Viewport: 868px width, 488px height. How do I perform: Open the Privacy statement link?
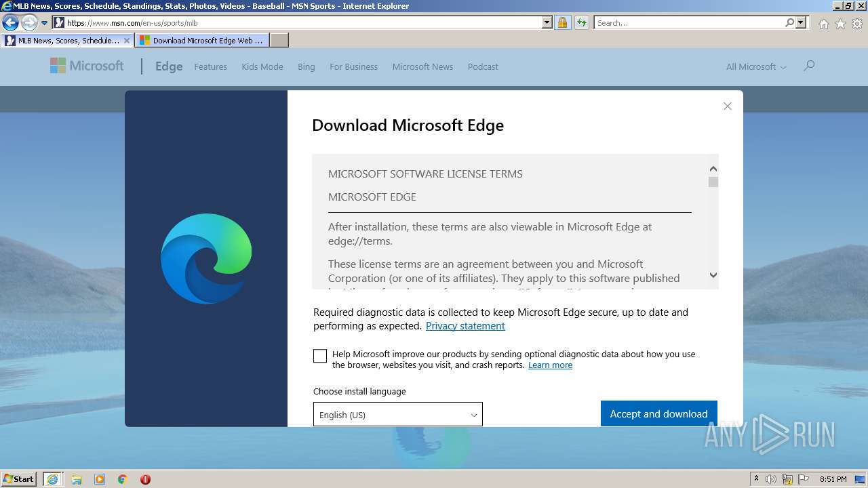(x=465, y=326)
